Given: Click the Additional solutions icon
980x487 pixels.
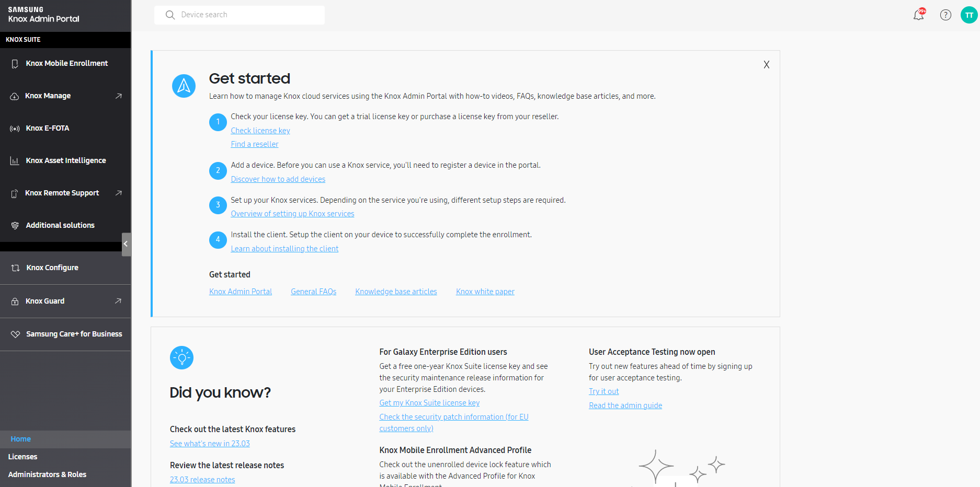Looking at the screenshot, I should [15, 226].
